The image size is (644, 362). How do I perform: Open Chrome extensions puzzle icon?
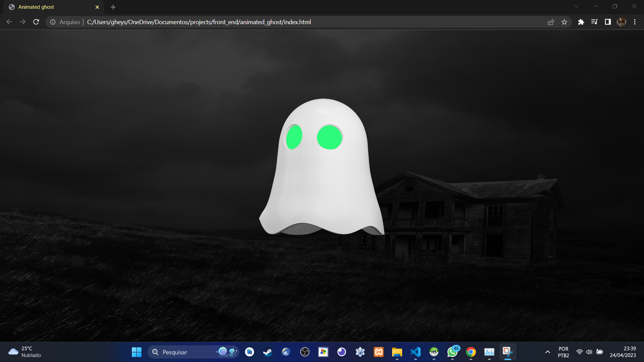pos(581,22)
